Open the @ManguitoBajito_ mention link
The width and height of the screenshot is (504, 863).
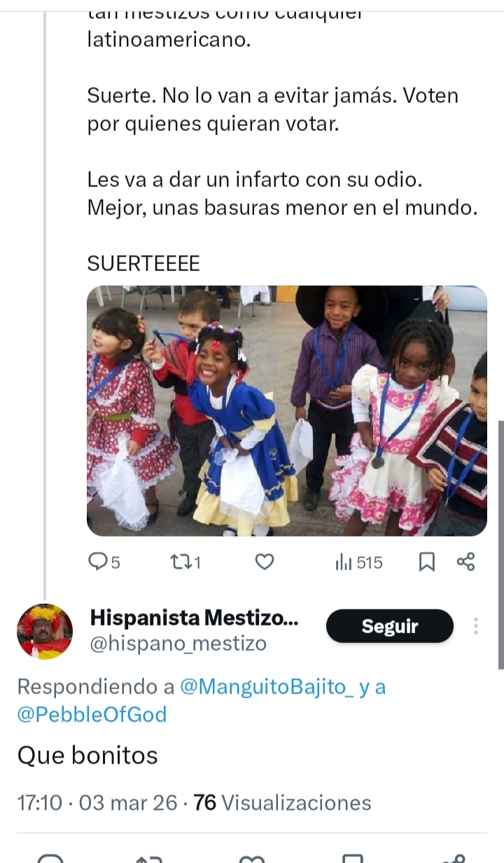[267, 686]
